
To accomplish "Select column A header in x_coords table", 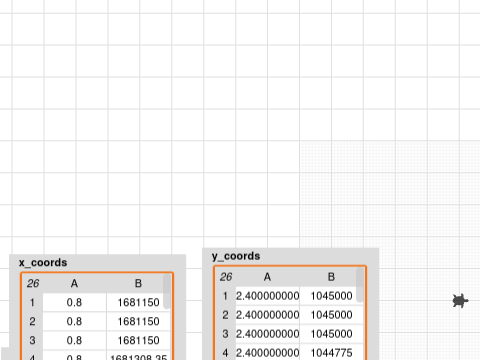I will point(74,284).
